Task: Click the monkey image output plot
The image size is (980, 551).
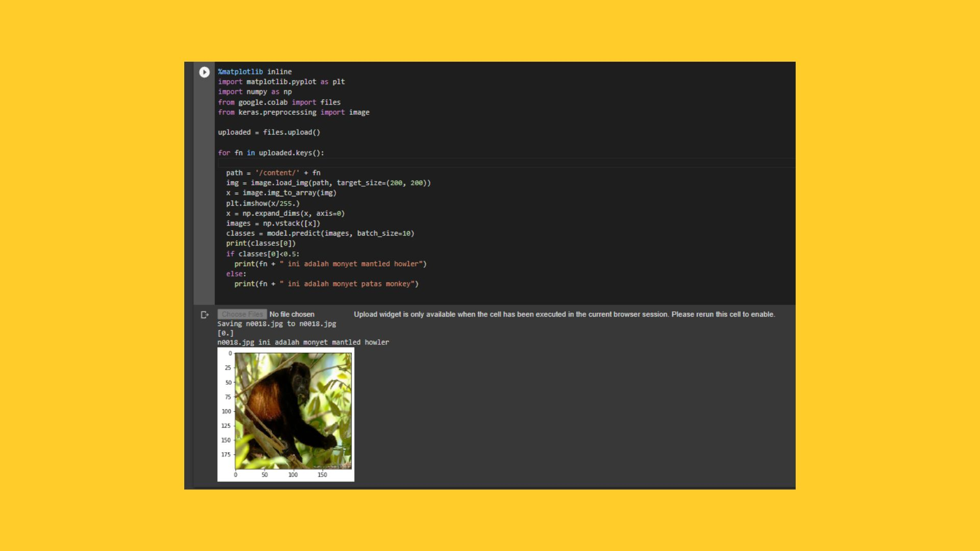Action: point(286,414)
